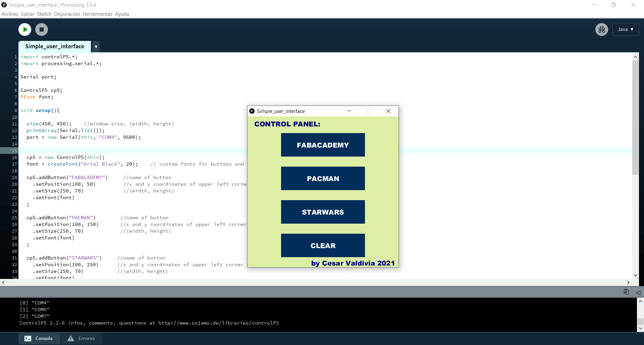The image size is (644, 345).
Task: Open the Editar menu
Action: coord(28,14)
